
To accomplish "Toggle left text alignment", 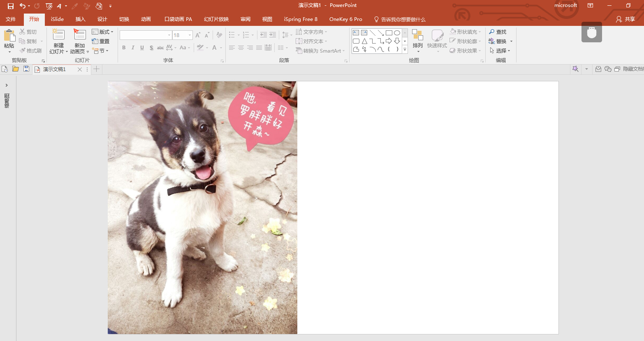I will pyautogui.click(x=232, y=48).
